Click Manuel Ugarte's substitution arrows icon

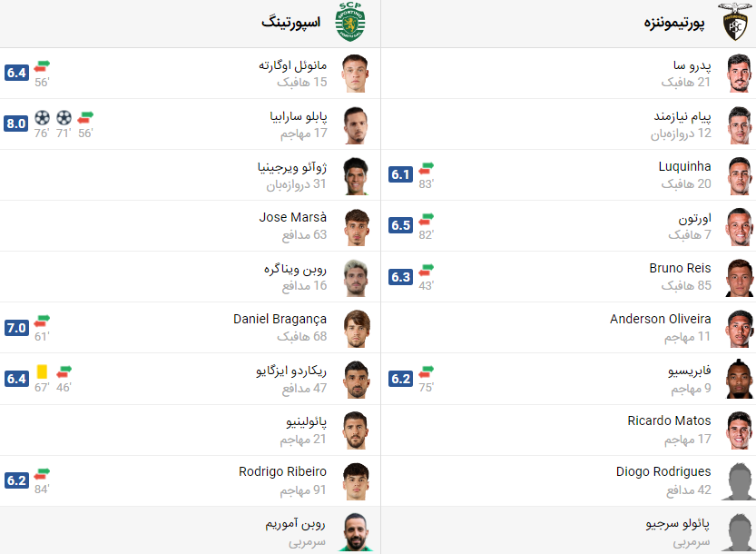click(x=42, y=66)
